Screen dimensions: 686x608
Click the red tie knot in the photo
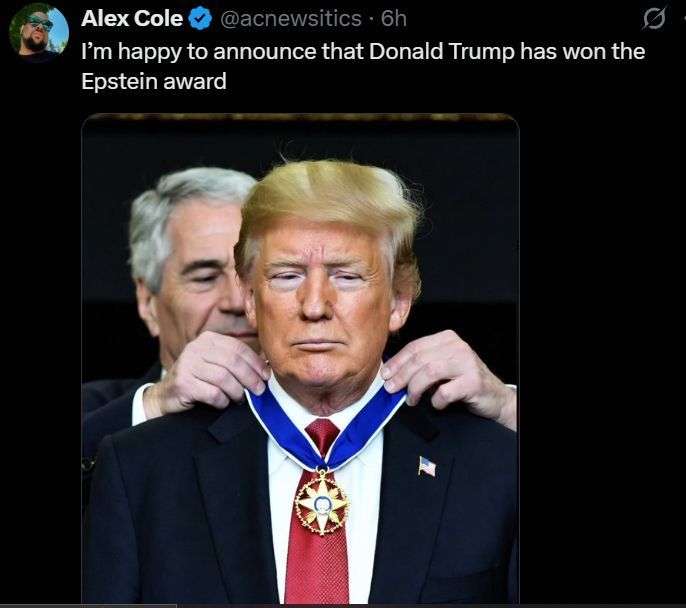coord(322,435)
